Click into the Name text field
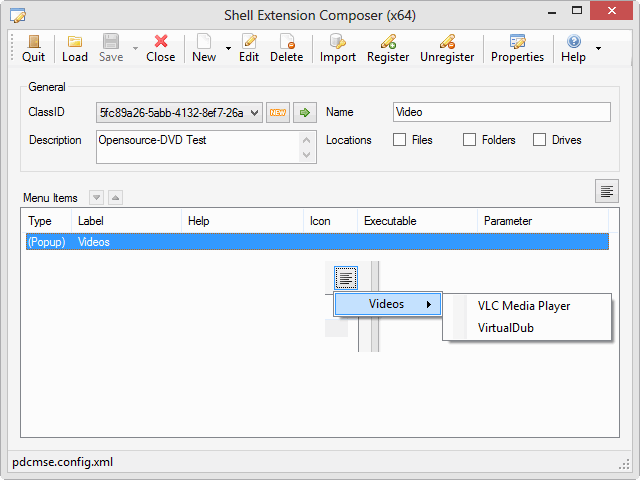The height and width of the screenshot is (480, 640). click(500, 113)
